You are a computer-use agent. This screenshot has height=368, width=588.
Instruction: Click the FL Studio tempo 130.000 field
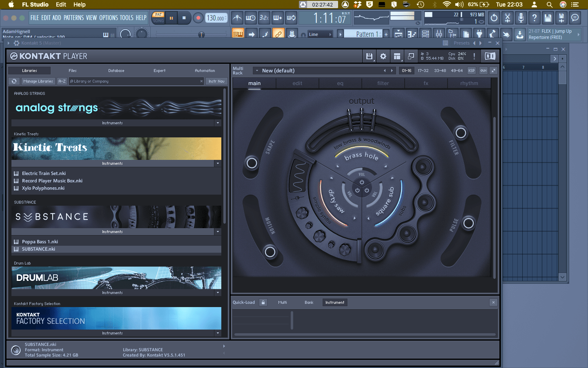click(216, 18)
